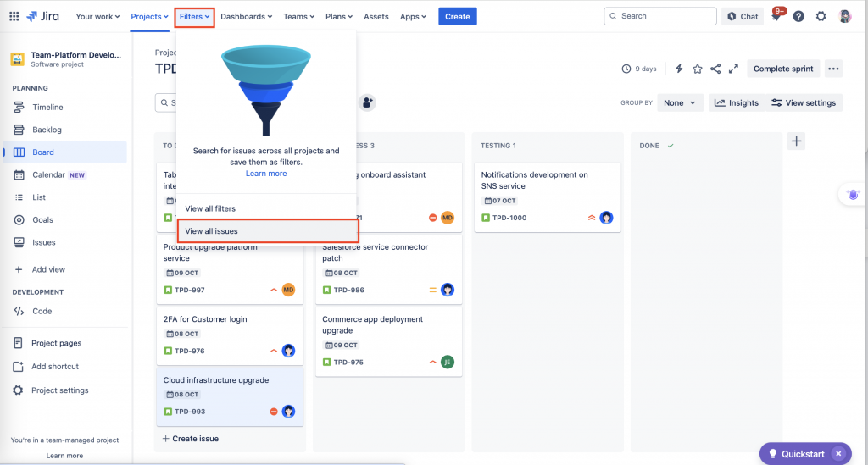Open the Commerce app deployment upgrade card
The height and width of the screenshot is (465, 868).
(388, 341)
